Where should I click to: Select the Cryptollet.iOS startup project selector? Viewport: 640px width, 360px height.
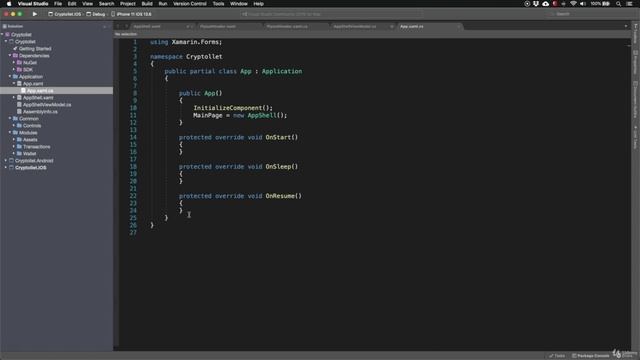click(64, 14)
